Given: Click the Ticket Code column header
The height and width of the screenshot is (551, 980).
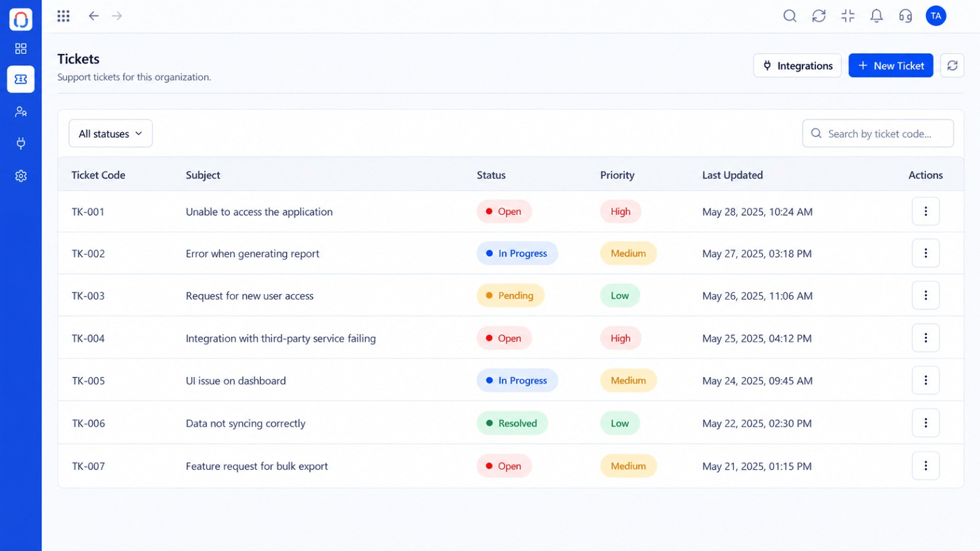Looking at the screenshot, I should click(98, 175).
